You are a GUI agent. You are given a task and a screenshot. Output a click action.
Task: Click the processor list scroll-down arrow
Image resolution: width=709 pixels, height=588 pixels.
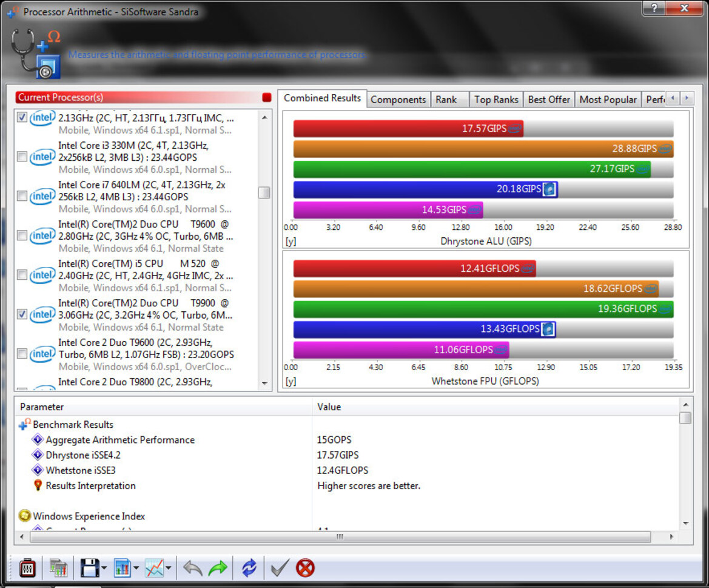264,383
